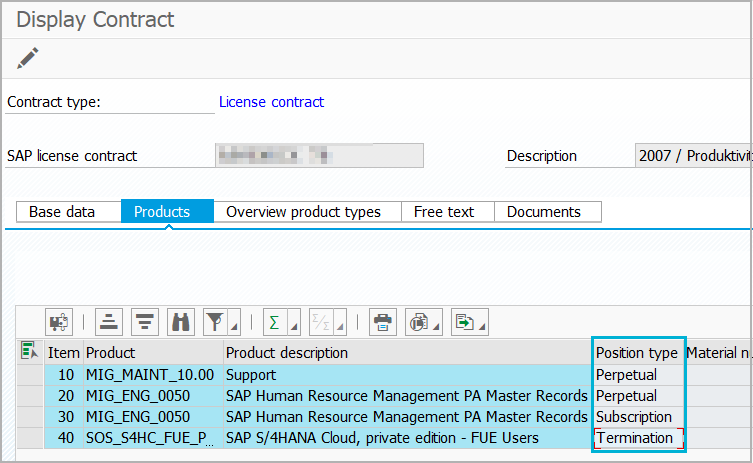This screenshot has width=753, height=463.
Task: Select row selector for item 10
Action: pyautogui.click(x=30, y=375)
